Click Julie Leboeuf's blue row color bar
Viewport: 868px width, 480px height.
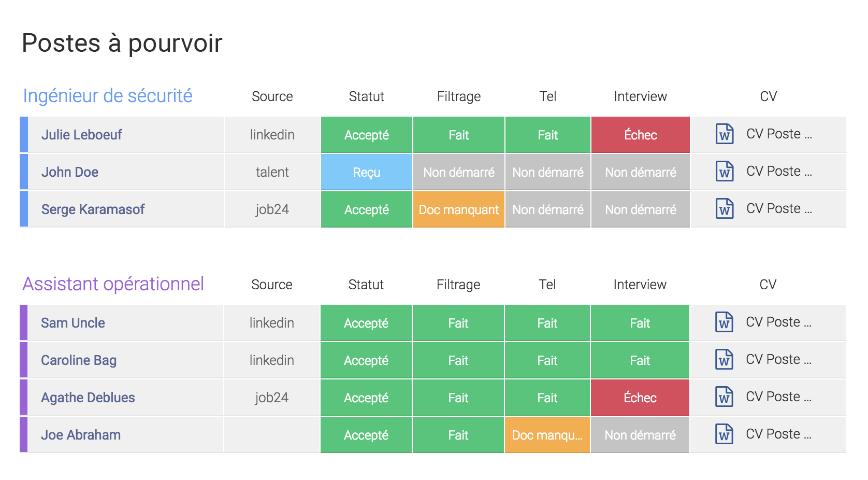pyautogui.click(x=24, y=135)
